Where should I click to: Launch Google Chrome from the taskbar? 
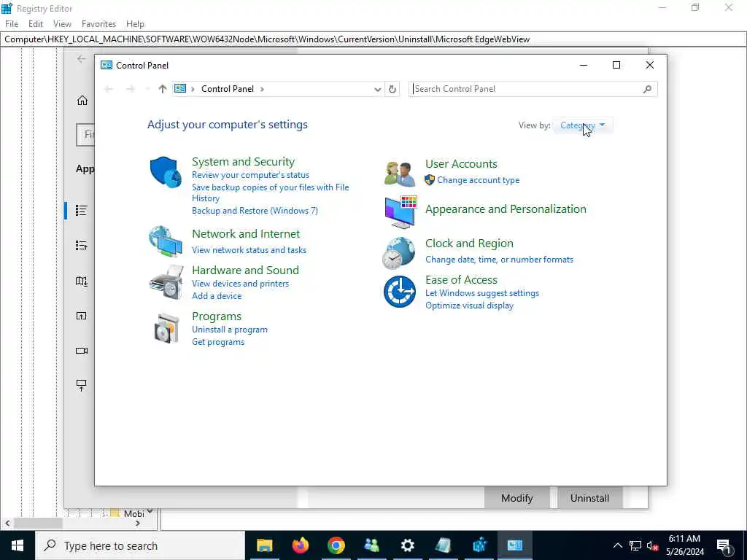pyautogui.click(x=336, y=545)
